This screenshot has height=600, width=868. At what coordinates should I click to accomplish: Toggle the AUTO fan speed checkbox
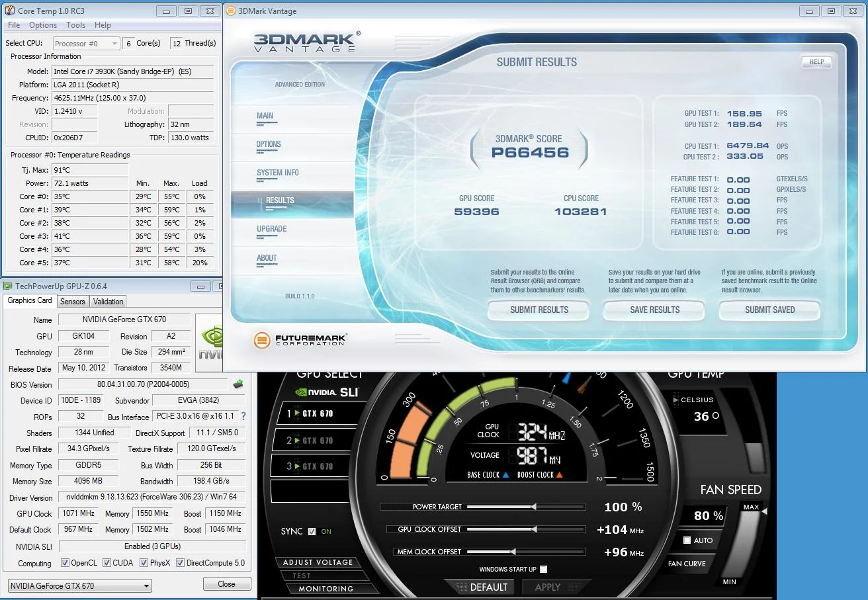(x=687, y=540)
